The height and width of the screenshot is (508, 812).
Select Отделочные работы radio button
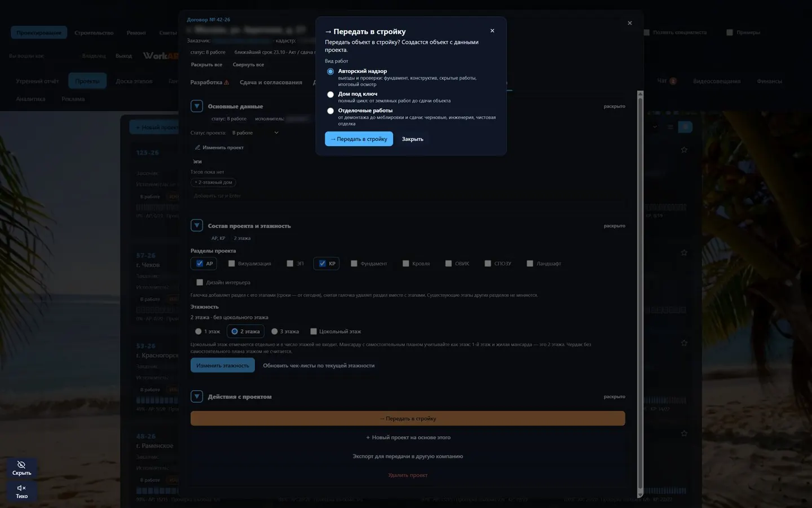(x=330, y=111)
